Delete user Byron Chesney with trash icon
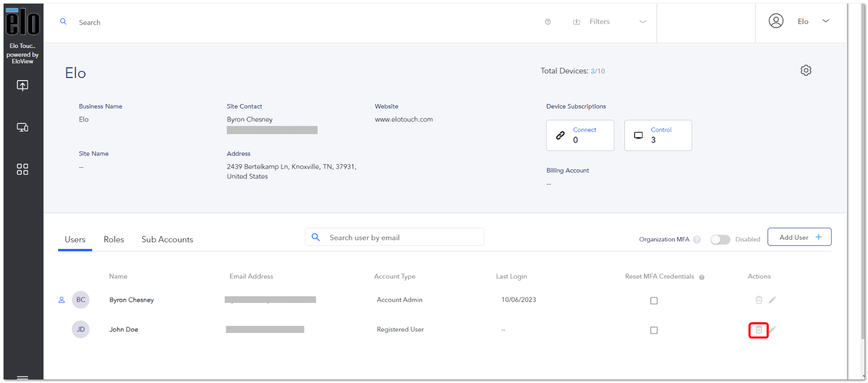The image size is (868, 383). (759, 300)
